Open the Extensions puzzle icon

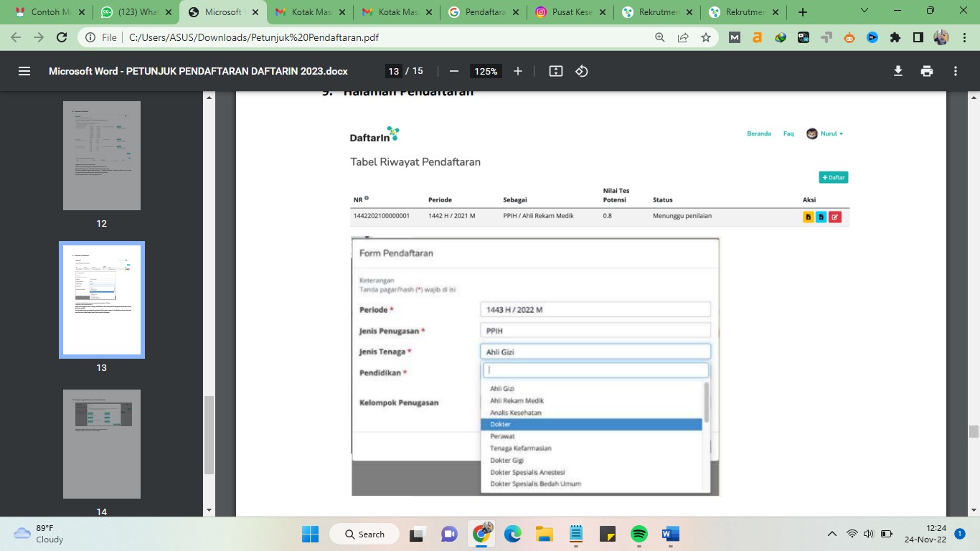(x=895, y=37)
